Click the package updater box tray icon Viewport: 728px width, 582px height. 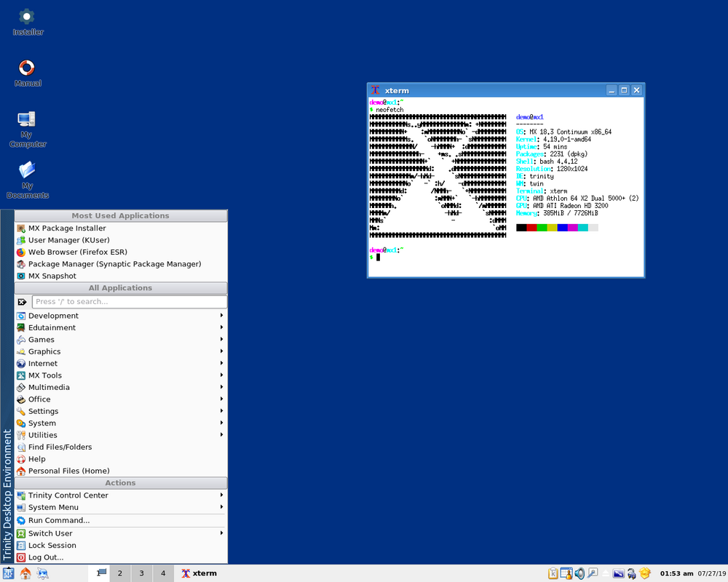click(645, 574)
